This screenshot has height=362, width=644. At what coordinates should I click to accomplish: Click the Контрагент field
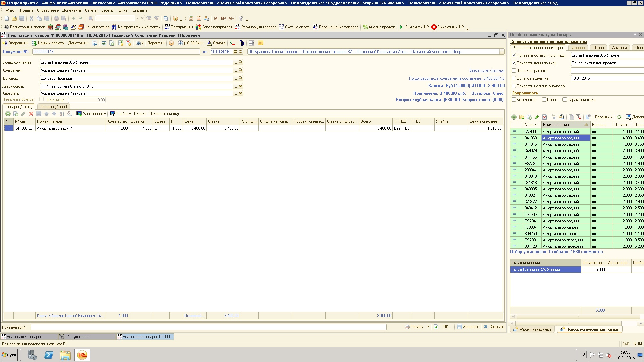coord(136,70)
